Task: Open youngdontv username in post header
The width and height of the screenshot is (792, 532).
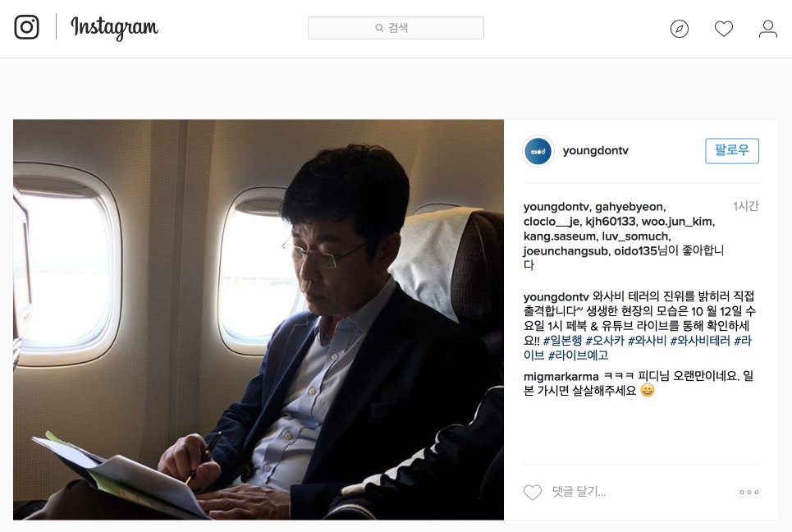Action: [596, 150]
